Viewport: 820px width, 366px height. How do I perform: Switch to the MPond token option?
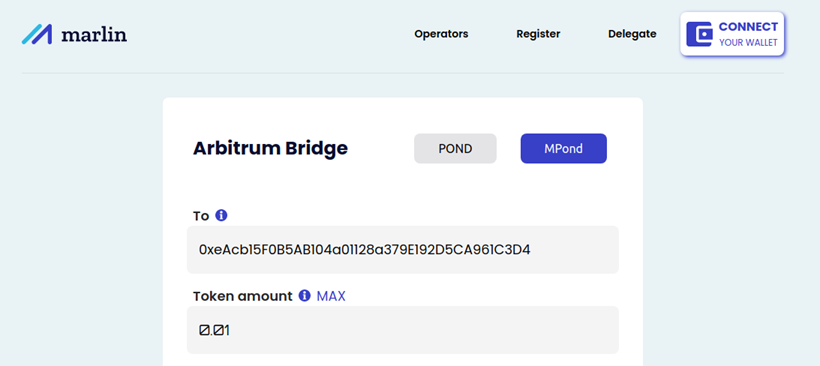(563, 148)
